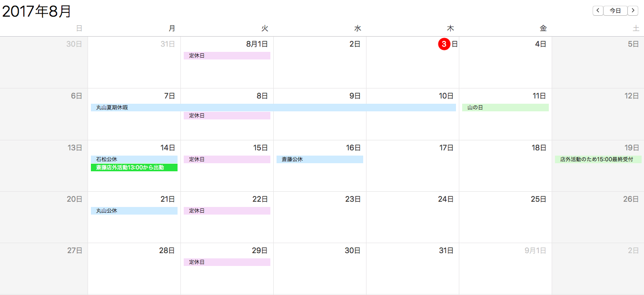The height and width of the screenshot is (295, 644).
Task: Go to the next month using right chevron
Action: [633, 10]
